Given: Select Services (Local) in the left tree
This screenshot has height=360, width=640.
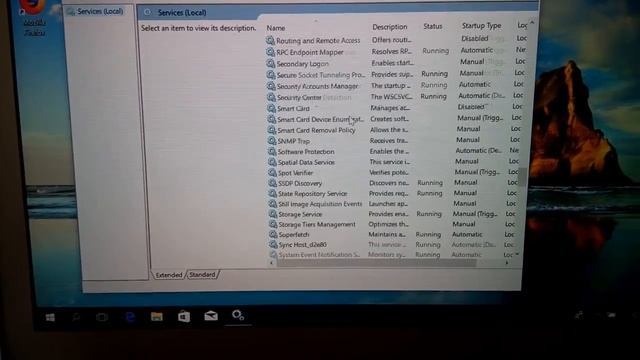Looking at the screenshot, I should [100, 11].
